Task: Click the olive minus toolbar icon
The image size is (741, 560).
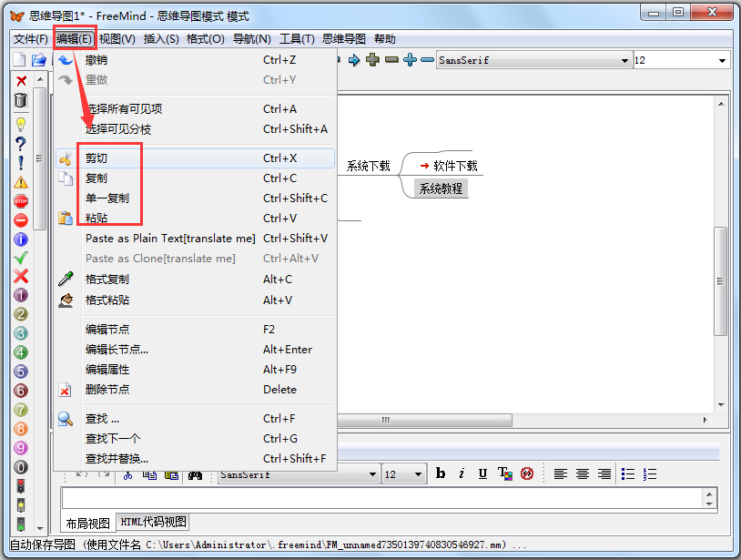Action: 391,60
